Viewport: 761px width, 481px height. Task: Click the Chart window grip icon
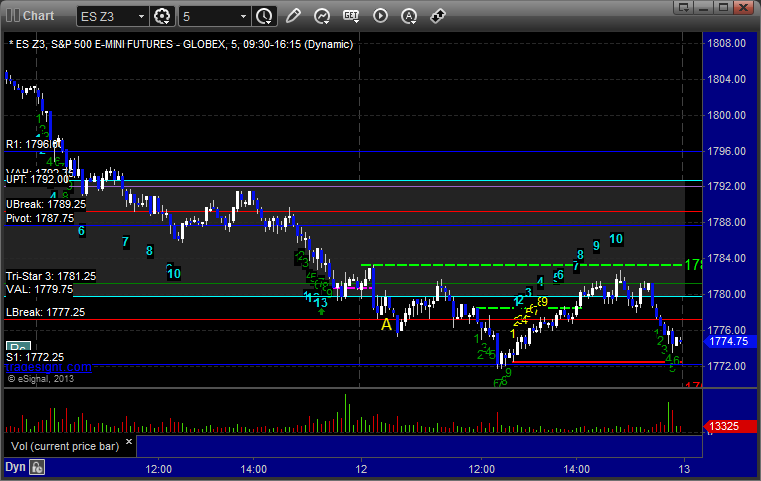point(13,16)
